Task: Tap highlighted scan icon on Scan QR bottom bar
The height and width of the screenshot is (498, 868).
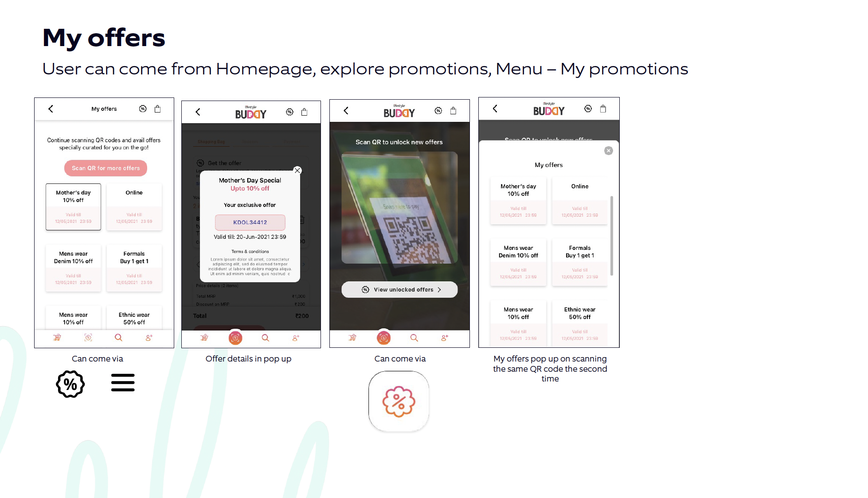Action: (x=383, y=338)
